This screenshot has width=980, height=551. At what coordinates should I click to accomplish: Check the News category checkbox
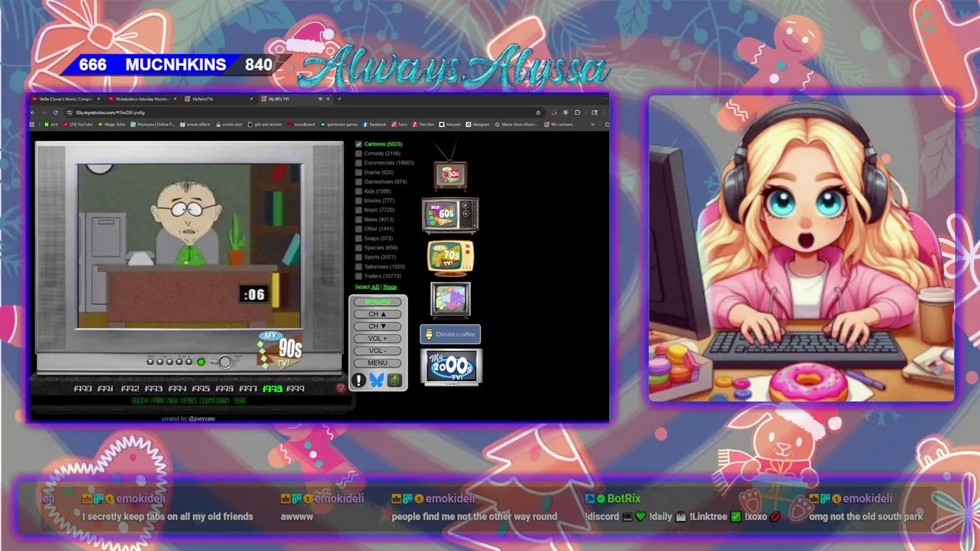tap(358, 220)
